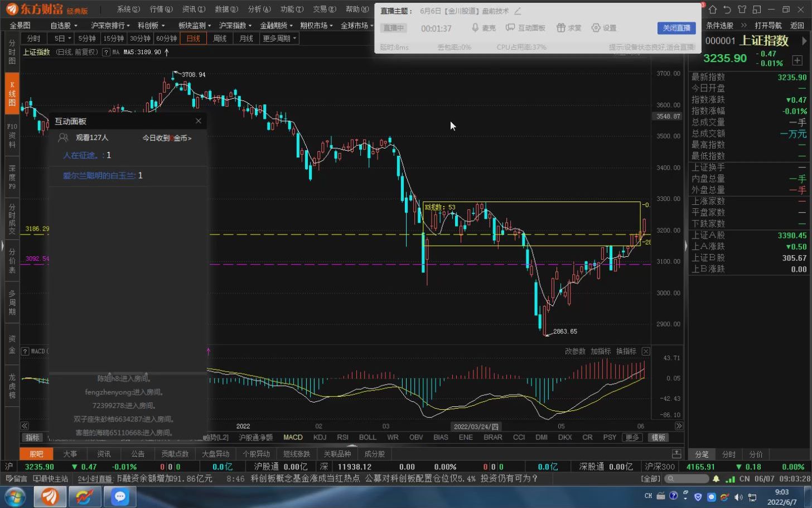The height and width of the screenshot is (508, 812).
Task: Open the K线图 sidebar tab
Action: coord(12,94)
